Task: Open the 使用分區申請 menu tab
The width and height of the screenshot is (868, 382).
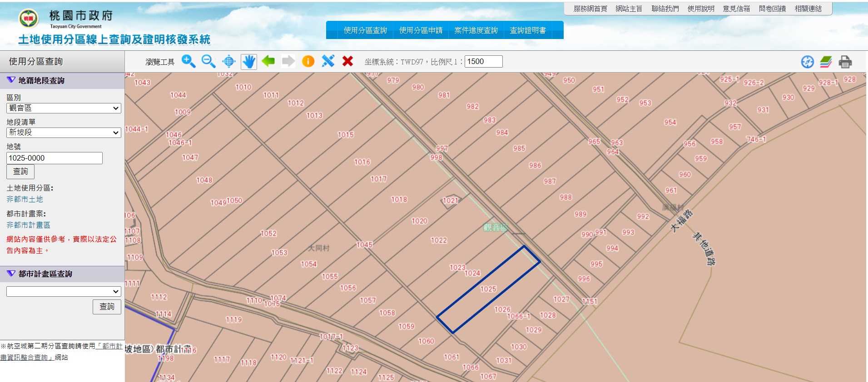Action: click(421, 30)
